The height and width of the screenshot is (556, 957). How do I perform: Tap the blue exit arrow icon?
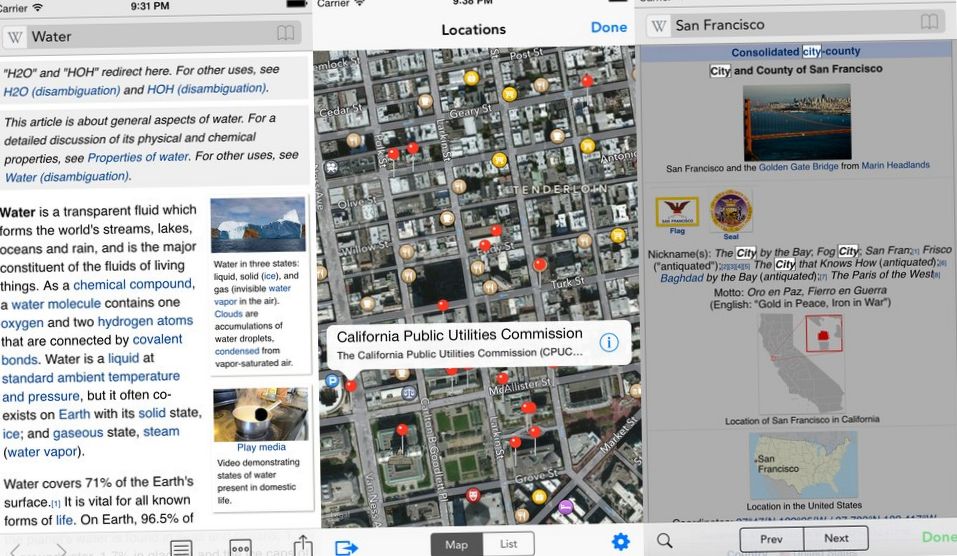[346, 547]
